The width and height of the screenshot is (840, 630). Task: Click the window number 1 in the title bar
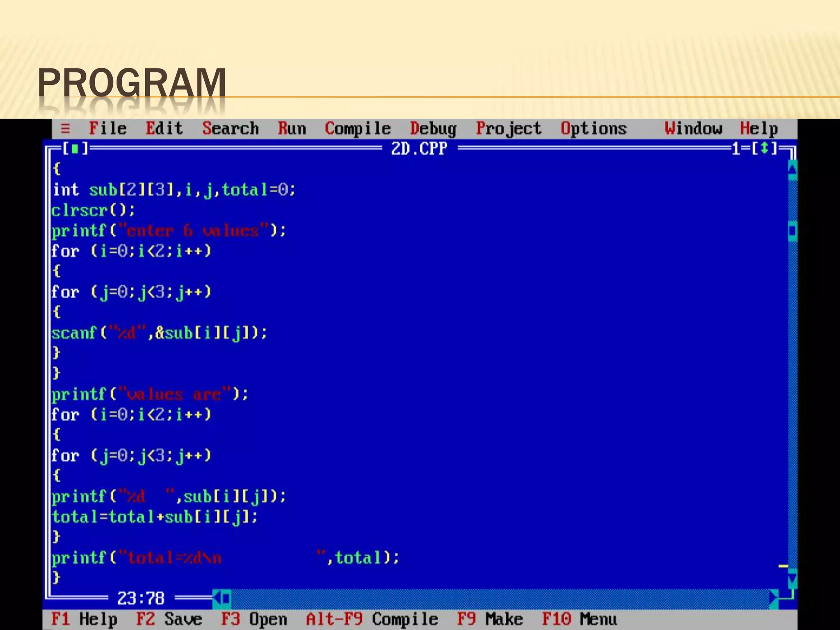pyautogui.click(x=736, y=148)
